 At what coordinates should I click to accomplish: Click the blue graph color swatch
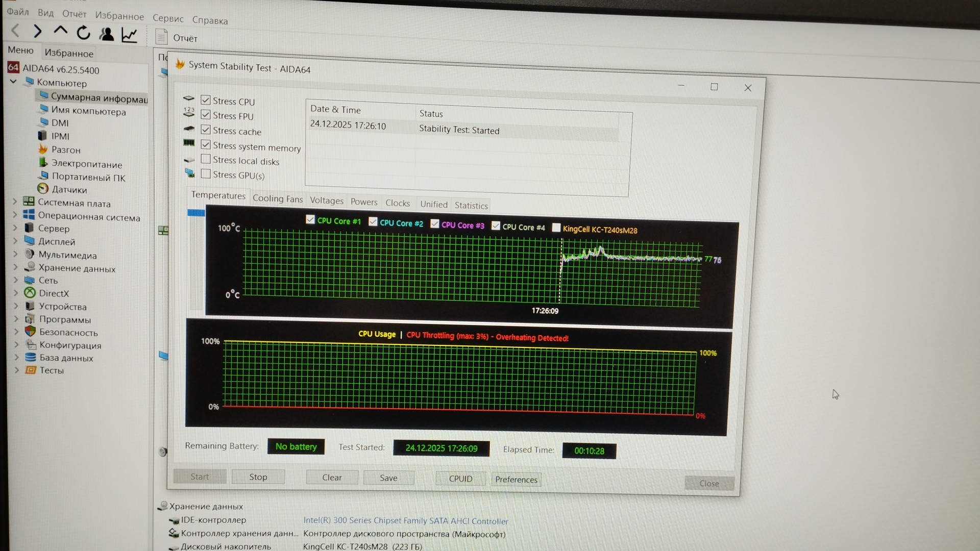tap(196, 213)
